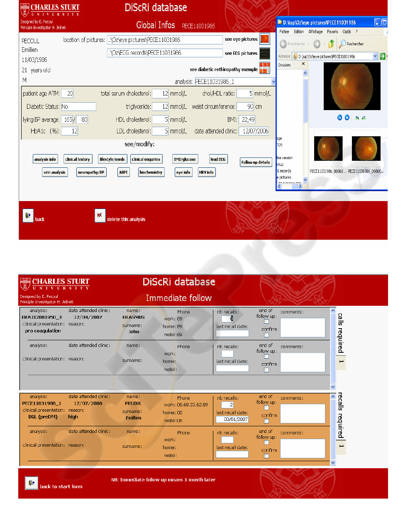Screen dimensions: 420x521
Task: Go up one folder level in Explorer toolbar
Action: coord(331,44)
